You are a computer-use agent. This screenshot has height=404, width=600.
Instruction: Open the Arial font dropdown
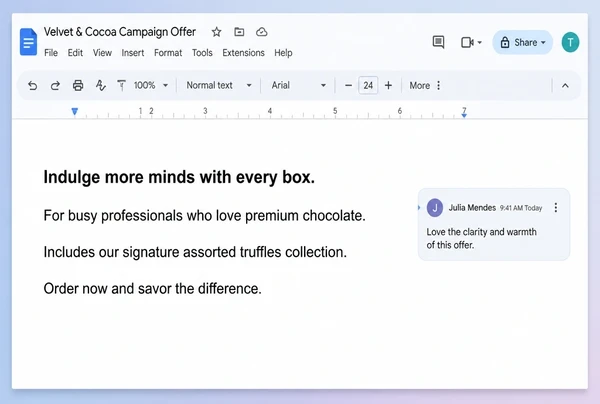pyautogui.click(x=298, y=85)
